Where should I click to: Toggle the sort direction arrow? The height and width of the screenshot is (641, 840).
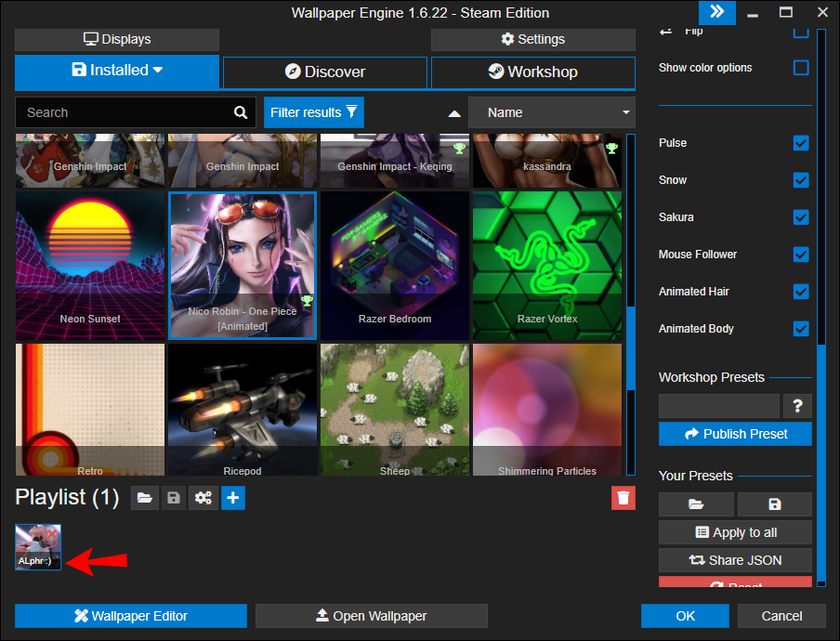(x=454, y=113)
